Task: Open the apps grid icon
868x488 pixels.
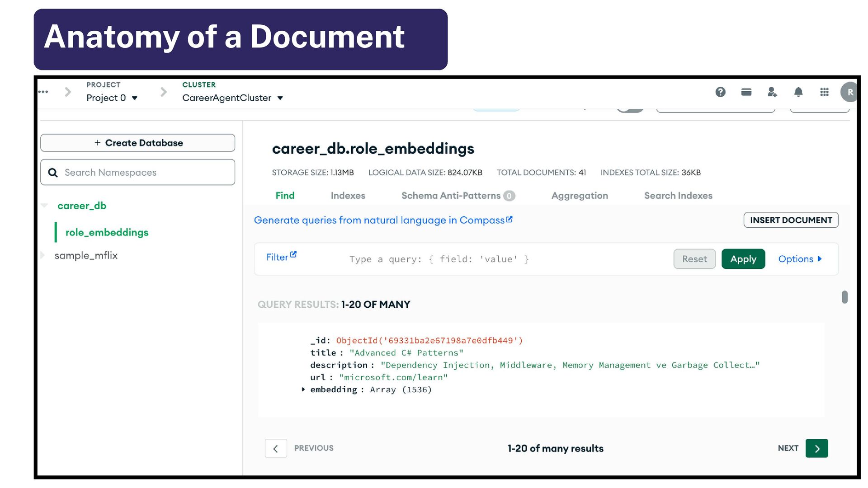Action: pyautogui.click(x=824, y=92)
